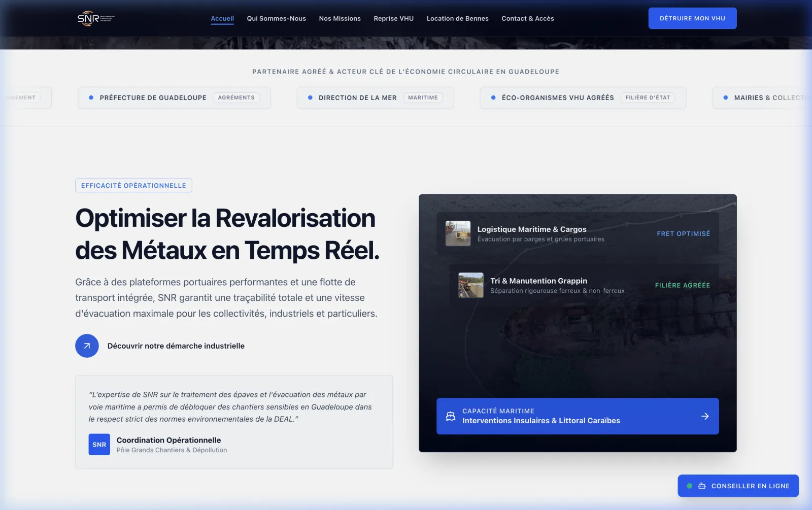Screen dimensions: 812x510
Task: Open Nos Missions in the navigation
Action: tap(340, 18)
